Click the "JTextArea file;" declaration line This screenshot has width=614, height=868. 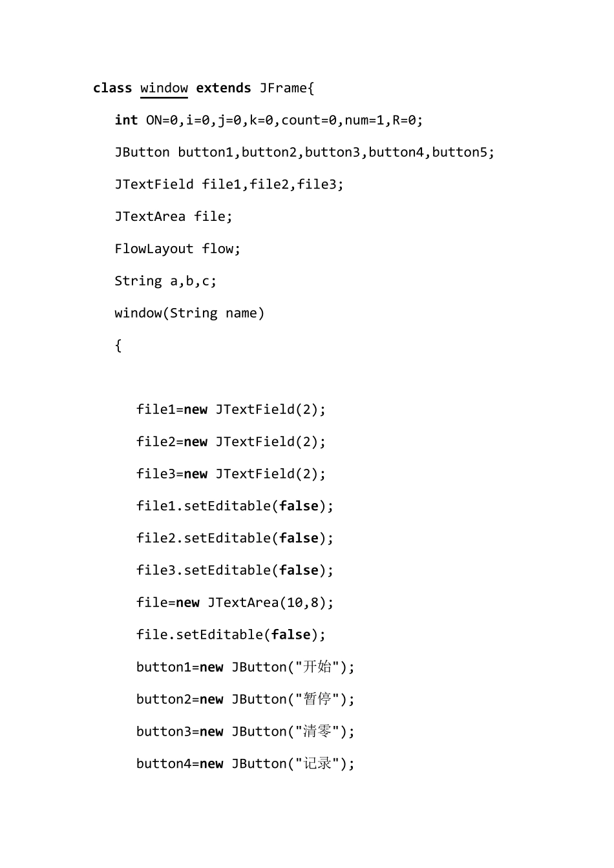[173, 217]
